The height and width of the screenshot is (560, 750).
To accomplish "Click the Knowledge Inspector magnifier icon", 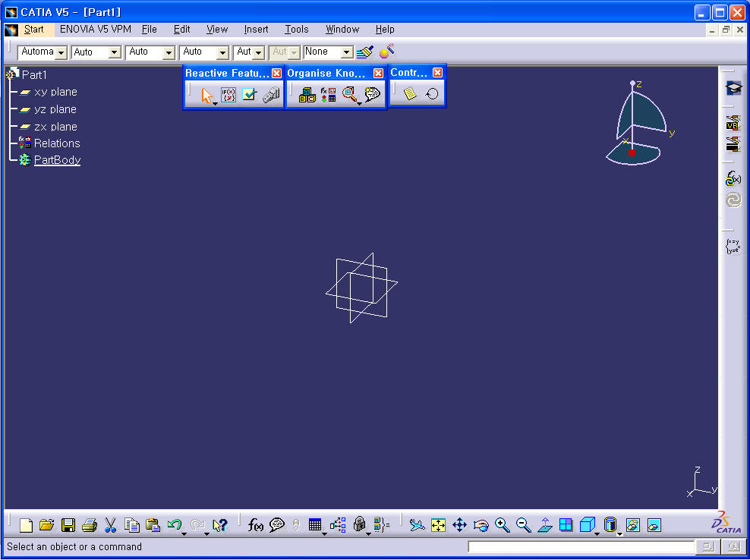I will [x=349, y=95].
